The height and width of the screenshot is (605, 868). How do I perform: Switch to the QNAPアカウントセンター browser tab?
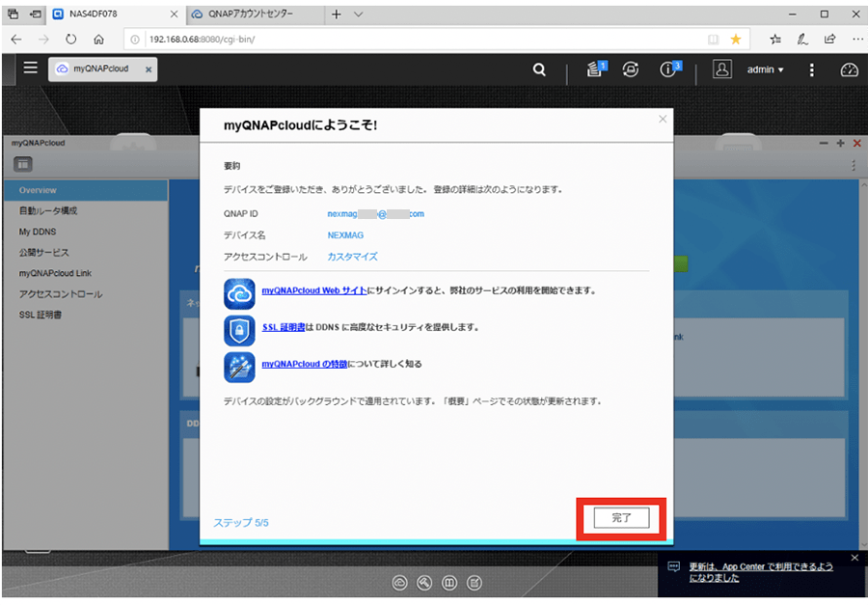256,14
